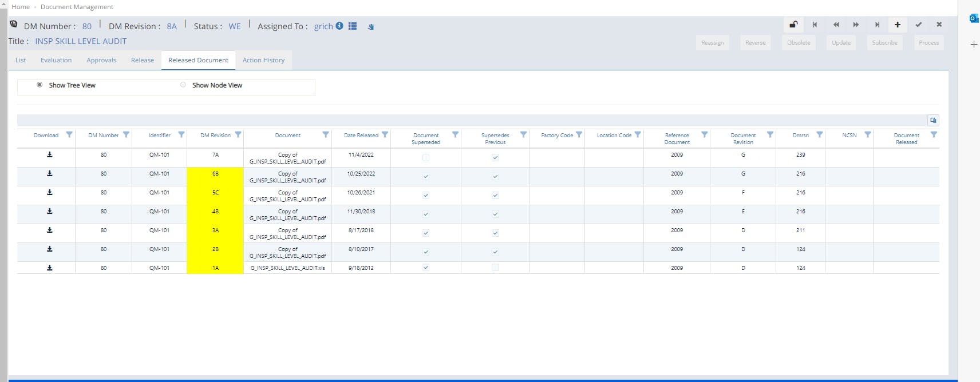Switch to Action History tab
Image resolution: width=980 pixels, height=382 pixels.
pos(263,60)
